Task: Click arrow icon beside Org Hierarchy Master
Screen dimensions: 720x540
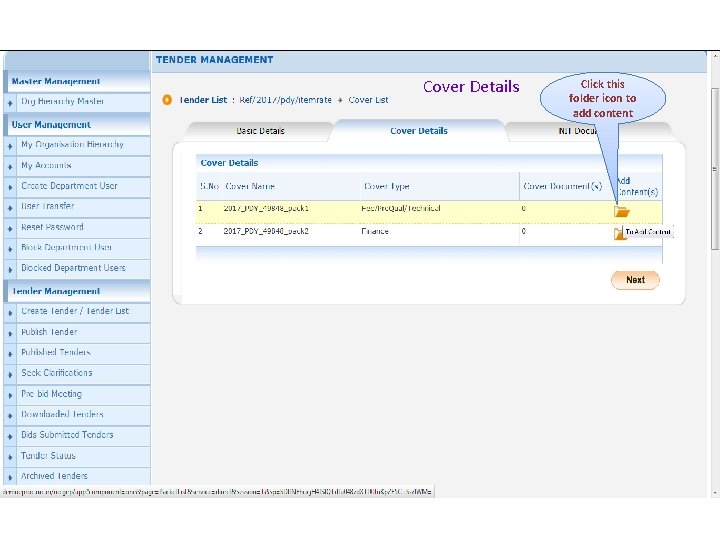Action: (x=10, y=103)
